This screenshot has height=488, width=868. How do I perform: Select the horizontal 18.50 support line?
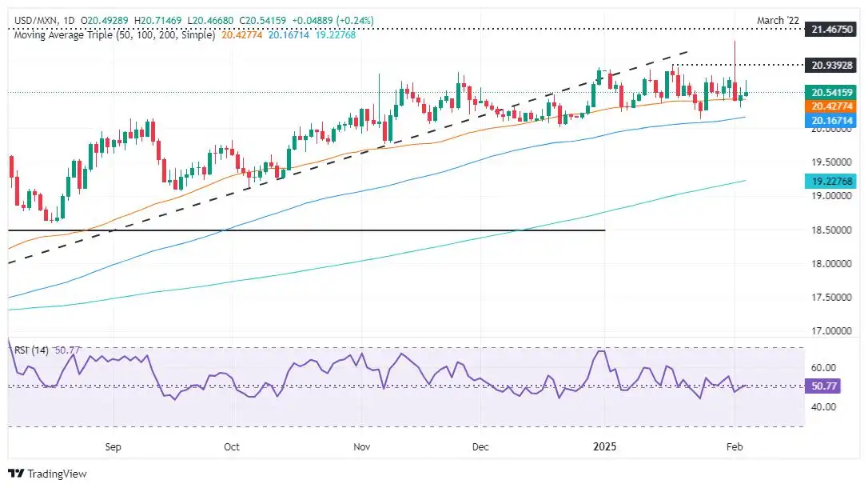(x=307, y=230)
